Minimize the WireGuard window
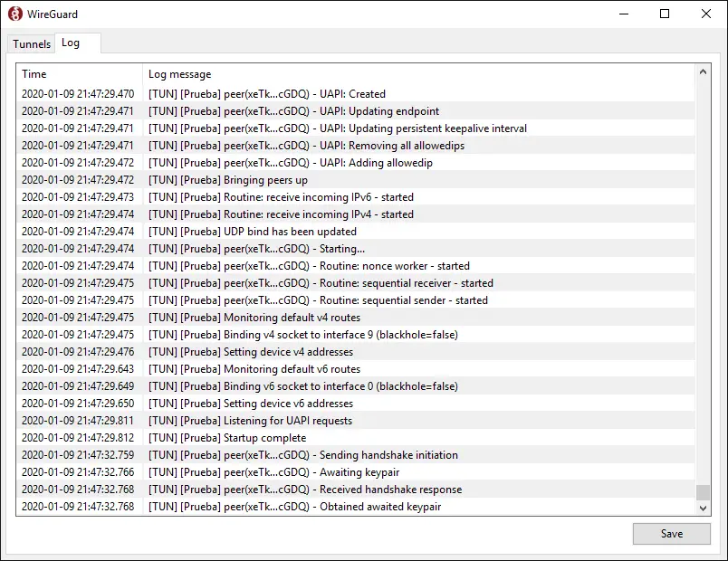This screenshot has height=561, width=728. pyautogui.click(x=624, y=14)
